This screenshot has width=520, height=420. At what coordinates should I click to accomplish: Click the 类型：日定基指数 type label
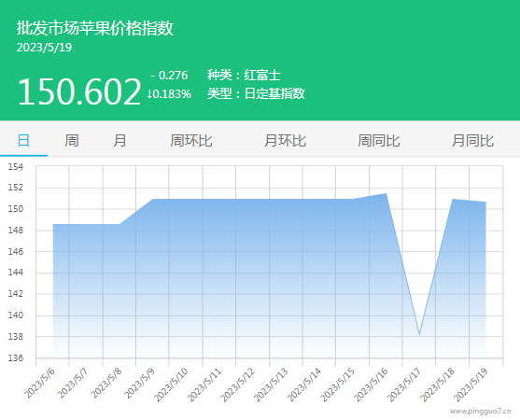point(256,93)
